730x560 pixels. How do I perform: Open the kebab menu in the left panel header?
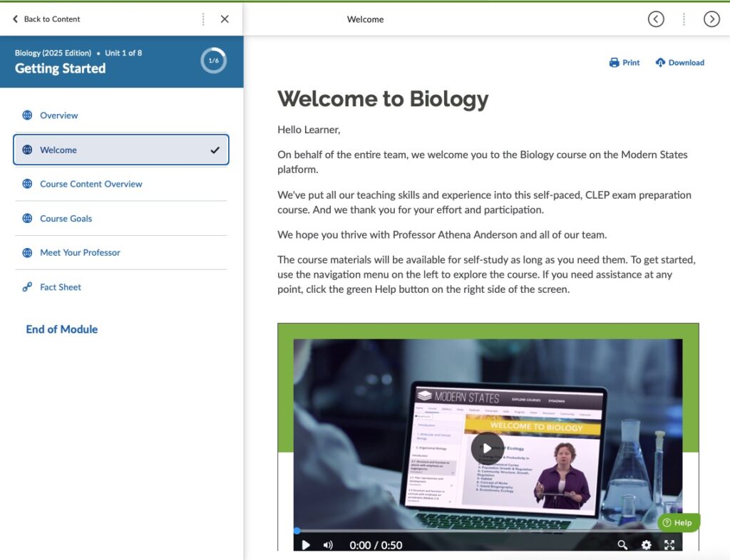pos(202,19)
